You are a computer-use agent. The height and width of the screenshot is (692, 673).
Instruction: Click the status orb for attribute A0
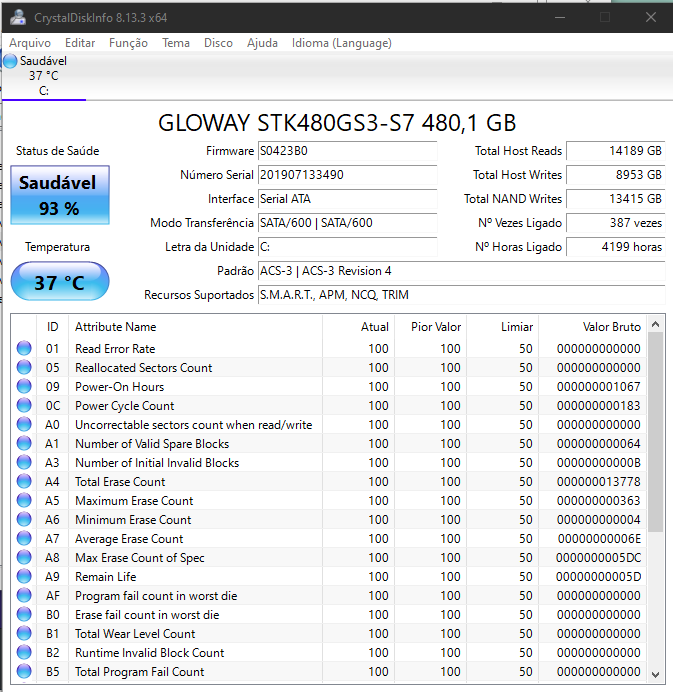click(24, 424)
